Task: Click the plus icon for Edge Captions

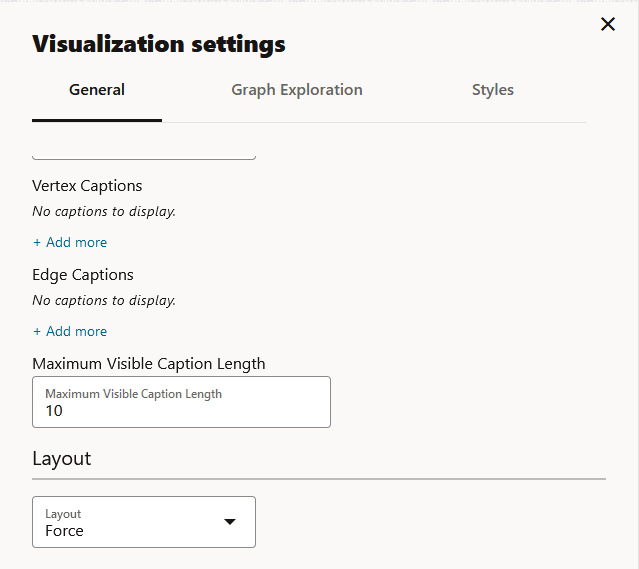Action: pyautogui.click(x=37, y=331)
